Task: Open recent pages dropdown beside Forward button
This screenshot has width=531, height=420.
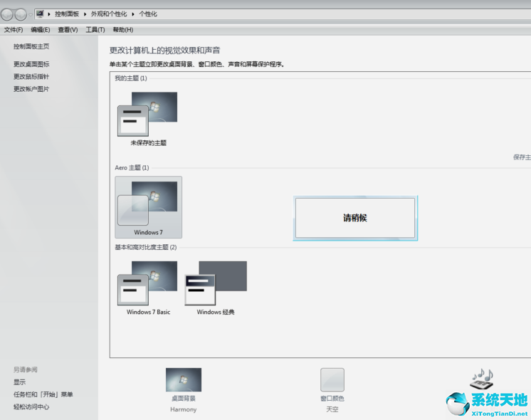Action: (31, 14)
